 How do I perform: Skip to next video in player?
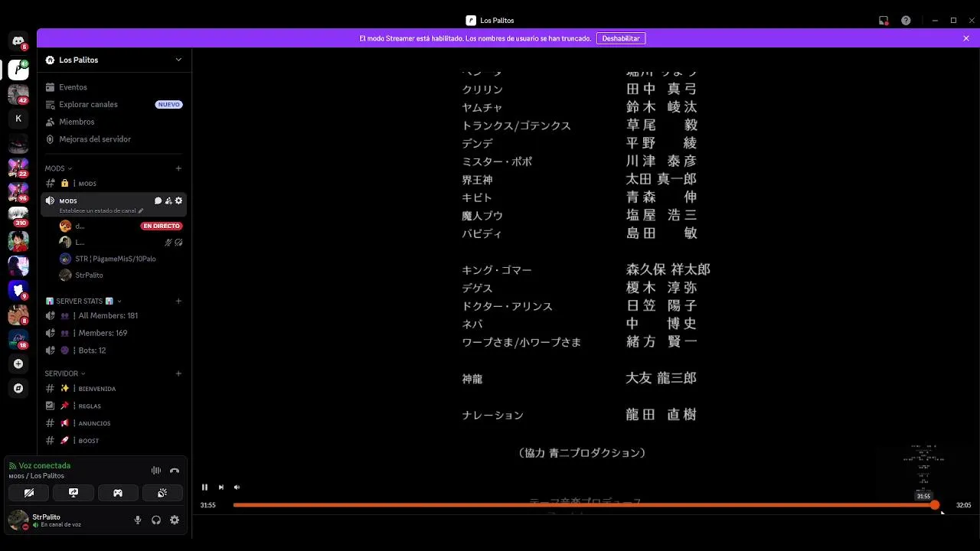click(x=221, y=487)
